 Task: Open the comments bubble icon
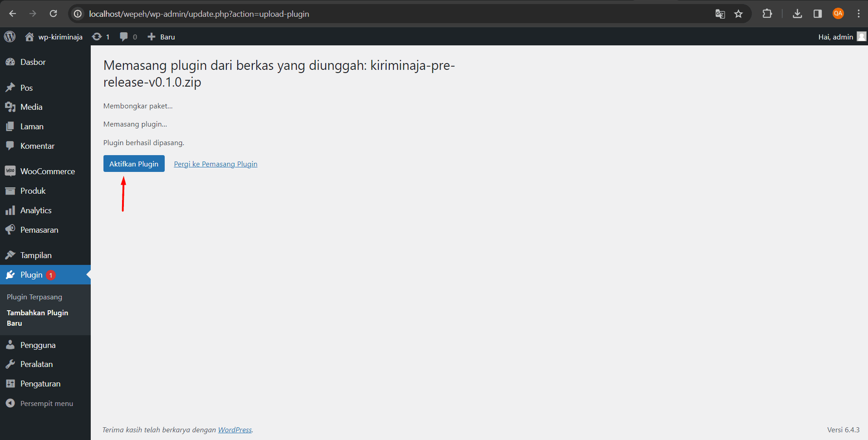(x=123, y=36)
